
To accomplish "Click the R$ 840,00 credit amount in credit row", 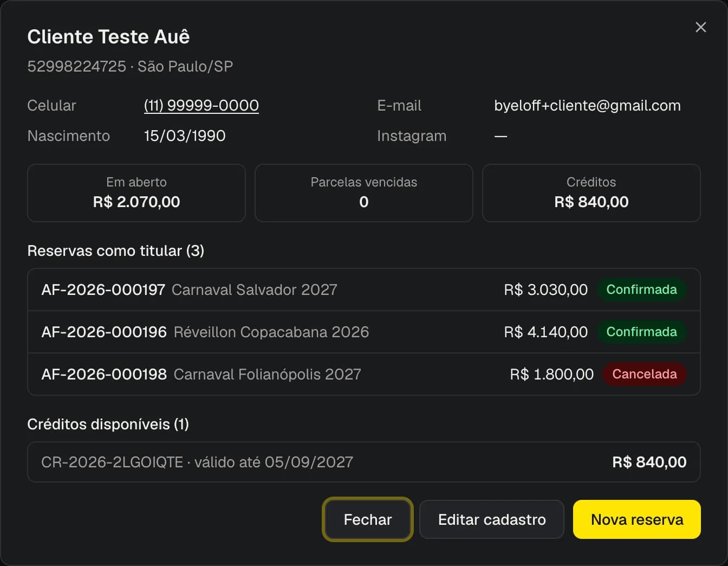I will click(x=649, y=462).
